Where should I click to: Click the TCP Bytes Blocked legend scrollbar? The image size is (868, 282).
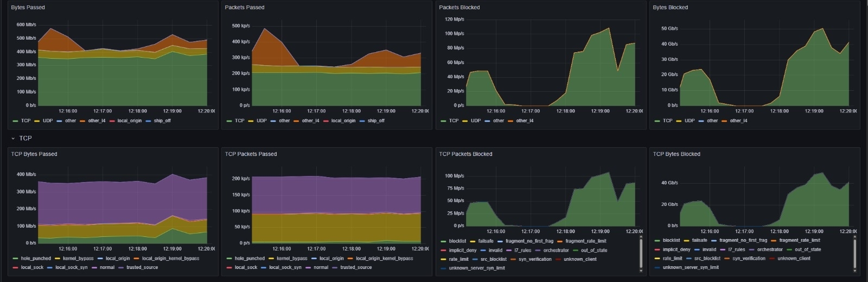855,253
